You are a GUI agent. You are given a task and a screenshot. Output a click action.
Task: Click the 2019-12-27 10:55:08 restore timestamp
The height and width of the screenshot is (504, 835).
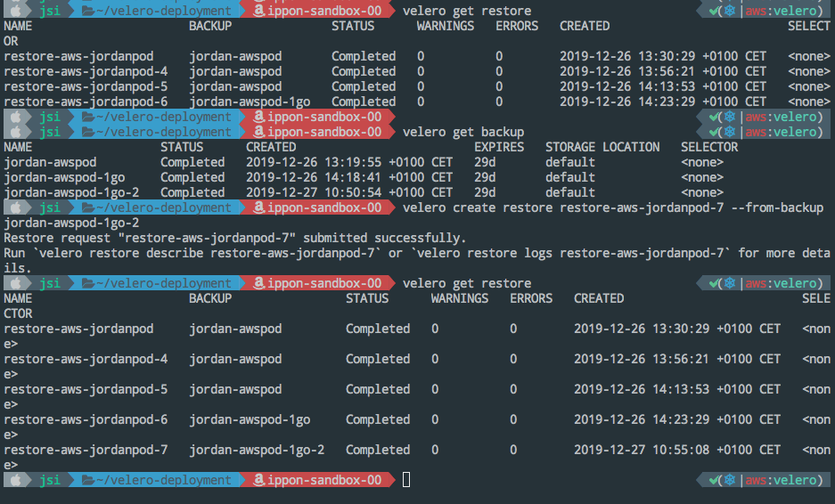click(x=677, y=450)
